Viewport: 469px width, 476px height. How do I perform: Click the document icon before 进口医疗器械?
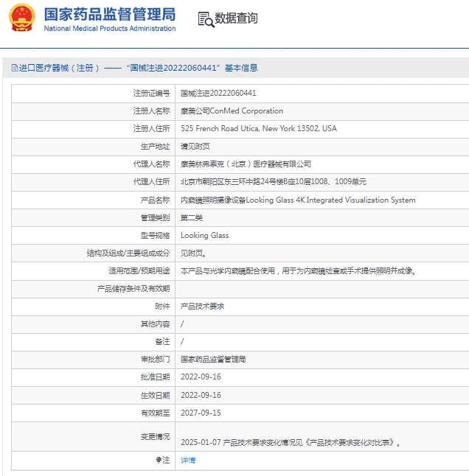pos(14,68)
